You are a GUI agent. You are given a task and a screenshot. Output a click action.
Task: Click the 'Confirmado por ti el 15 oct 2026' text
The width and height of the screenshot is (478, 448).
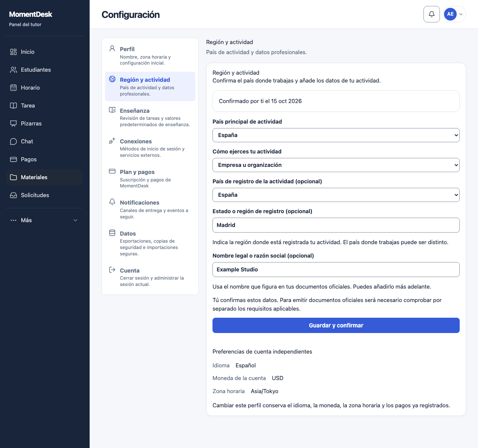click(260, 101)
